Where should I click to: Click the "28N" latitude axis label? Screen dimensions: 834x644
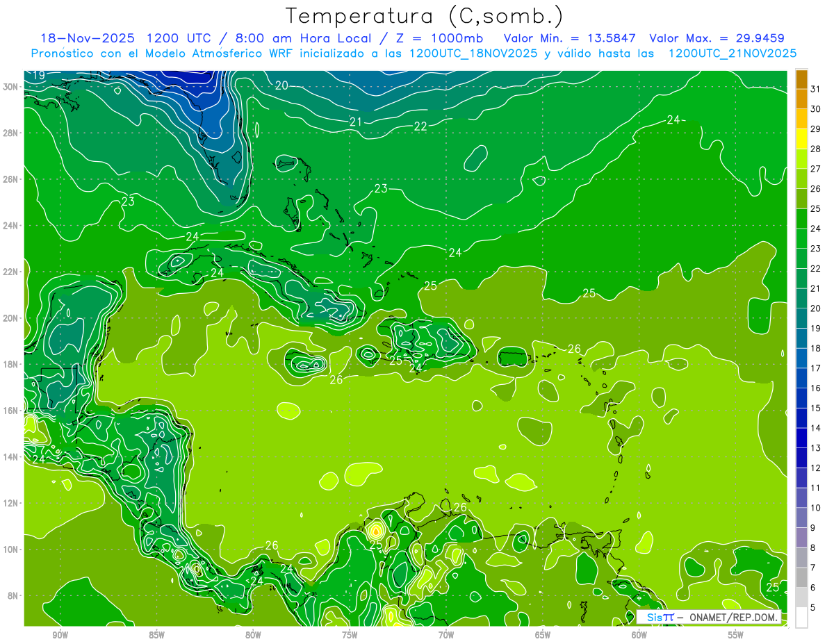[x=10, y=133]
